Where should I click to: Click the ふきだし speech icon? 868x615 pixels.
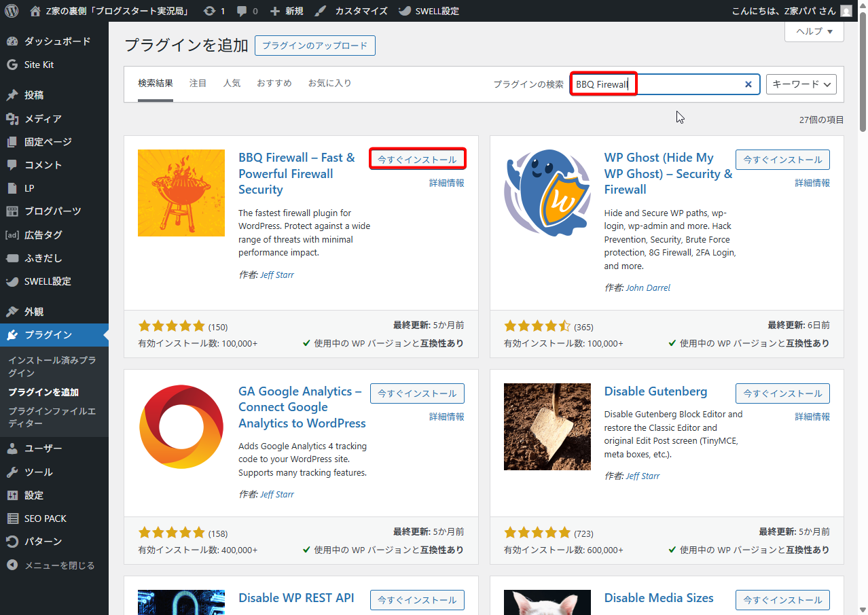12,258
